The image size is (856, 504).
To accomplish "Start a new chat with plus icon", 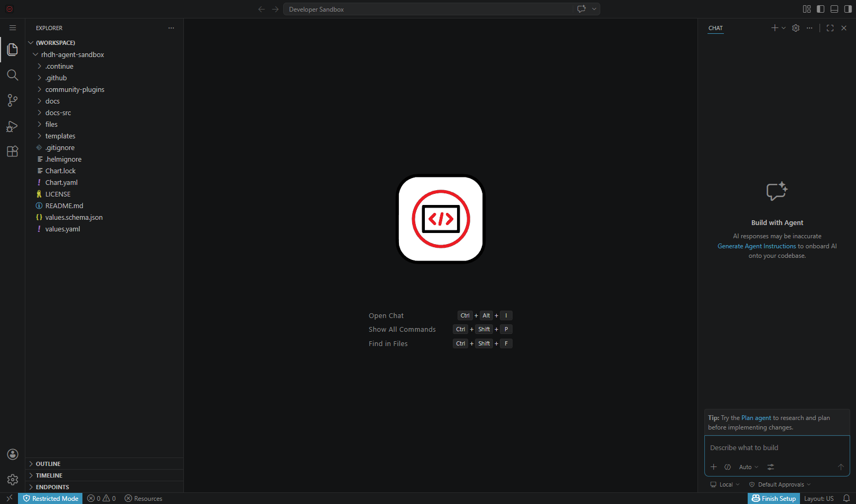I will 775,28.
